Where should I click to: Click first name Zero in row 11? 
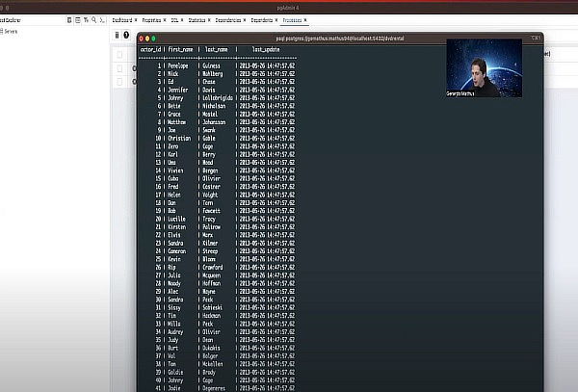tap(172, 146)
